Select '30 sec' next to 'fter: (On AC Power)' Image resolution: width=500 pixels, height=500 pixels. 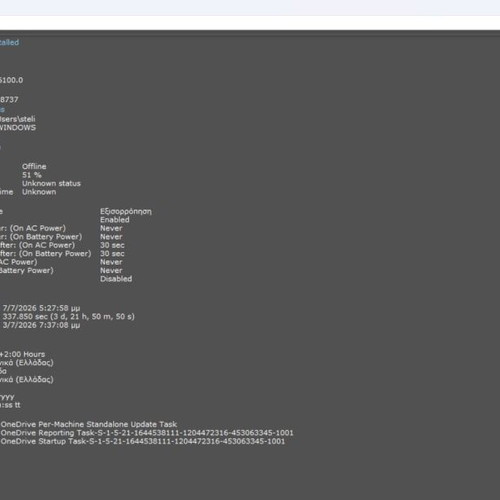point(112,245)
